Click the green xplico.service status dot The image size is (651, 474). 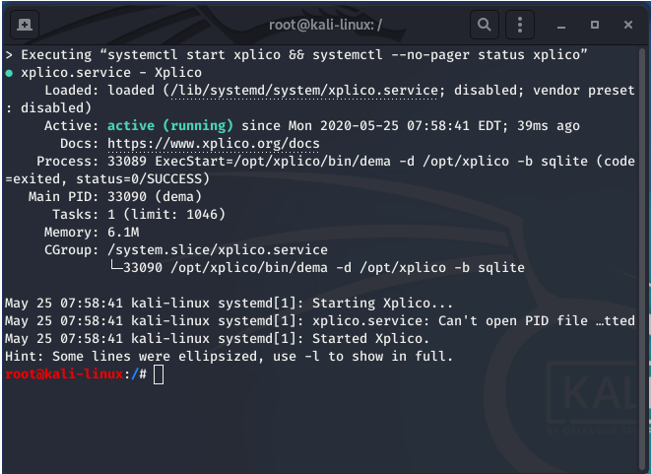click(10, 72)
